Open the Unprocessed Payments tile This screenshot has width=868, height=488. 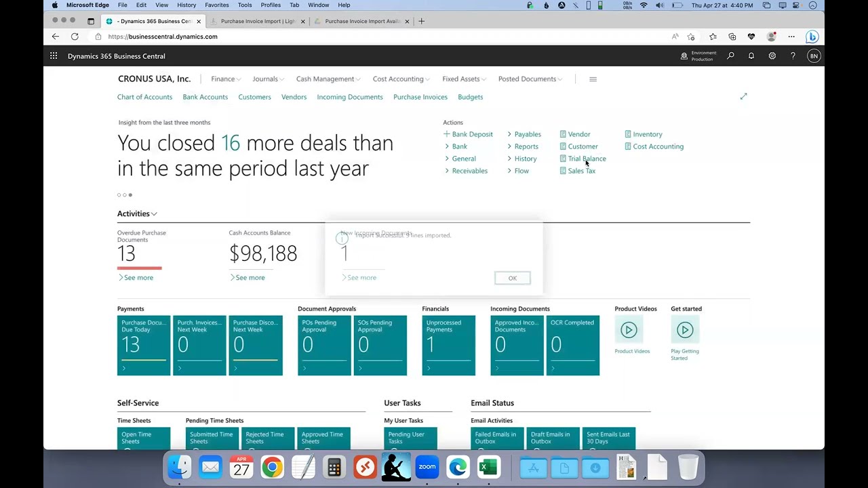click(x=449, y=346)
